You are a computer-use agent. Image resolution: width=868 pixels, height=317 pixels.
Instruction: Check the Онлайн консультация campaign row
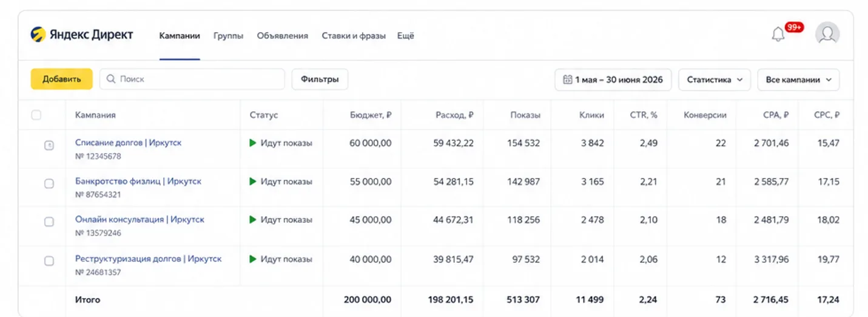pyautogui.click(x=49, y=222)
